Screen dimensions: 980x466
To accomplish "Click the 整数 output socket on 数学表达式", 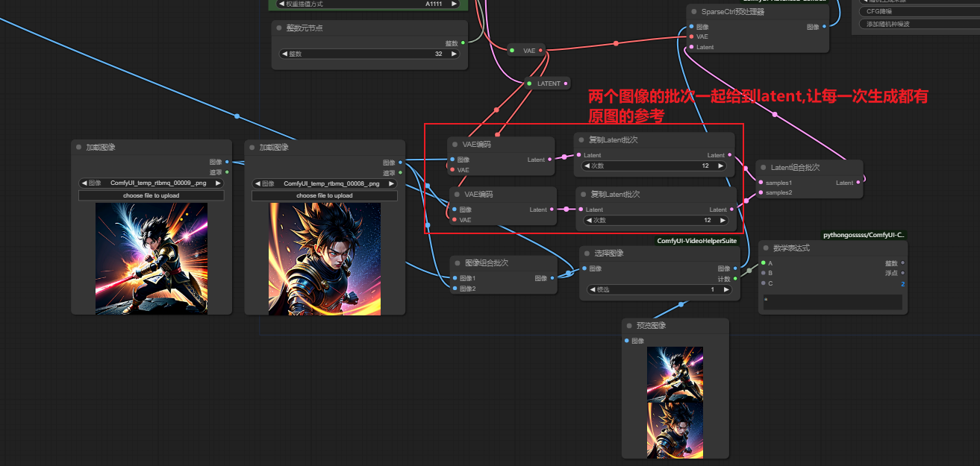I will (902, 263).
